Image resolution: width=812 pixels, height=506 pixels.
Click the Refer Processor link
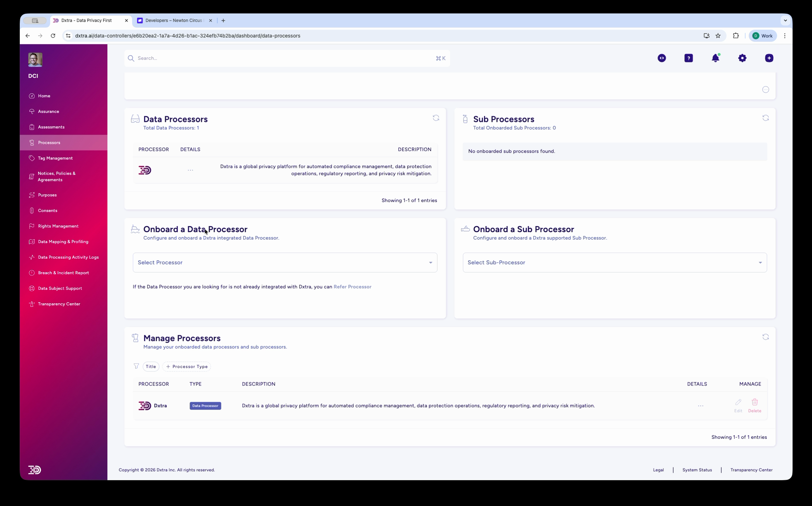coord(352,287)
